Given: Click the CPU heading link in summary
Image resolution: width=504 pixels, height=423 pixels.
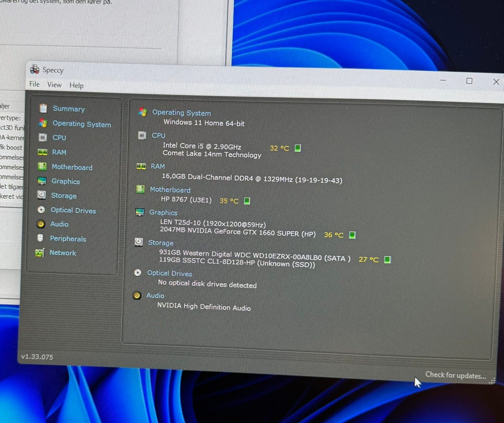Looking at the screenshot, I should pyautogui.click(x=159, y=136).
